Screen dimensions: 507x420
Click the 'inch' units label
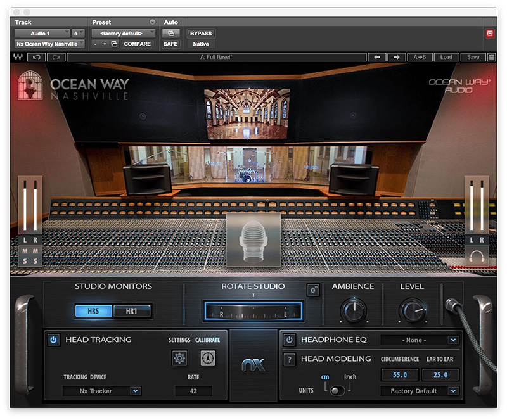[x=350, y=377]
